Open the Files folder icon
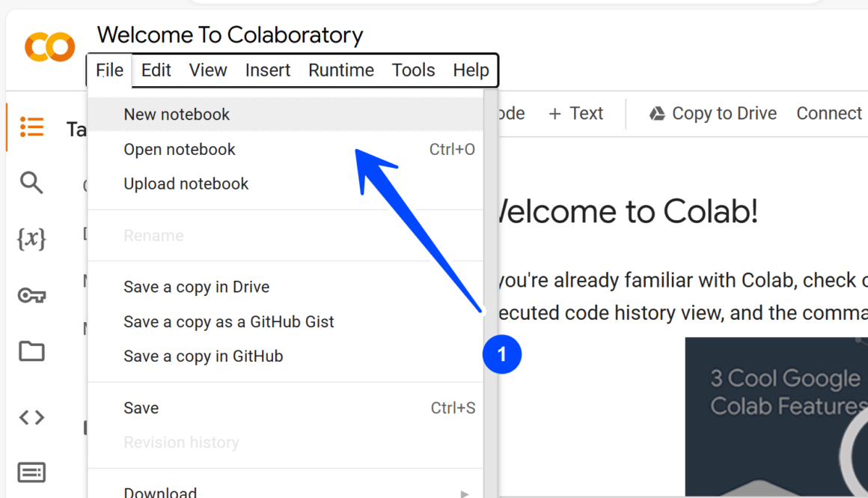Image resolution: width=868 pixels, height=498 pixels. click(31, 351)
